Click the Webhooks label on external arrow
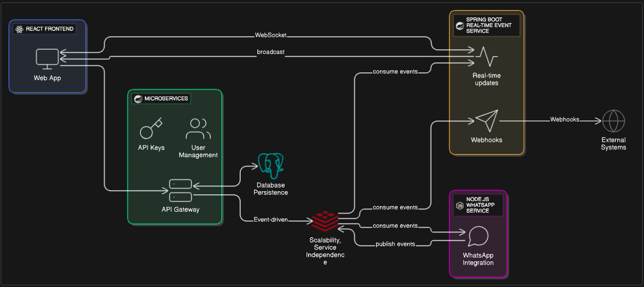 (x=564, y=119)
